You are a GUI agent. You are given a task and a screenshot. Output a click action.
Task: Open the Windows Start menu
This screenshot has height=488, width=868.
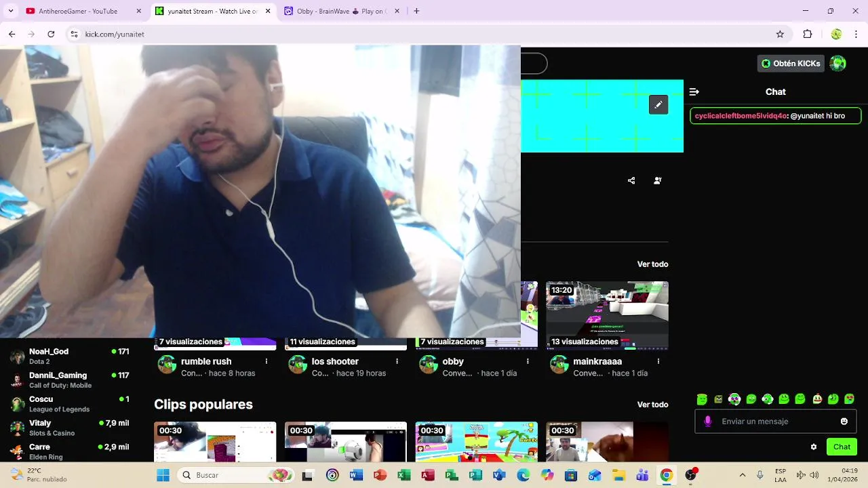[x=163, y=475]
